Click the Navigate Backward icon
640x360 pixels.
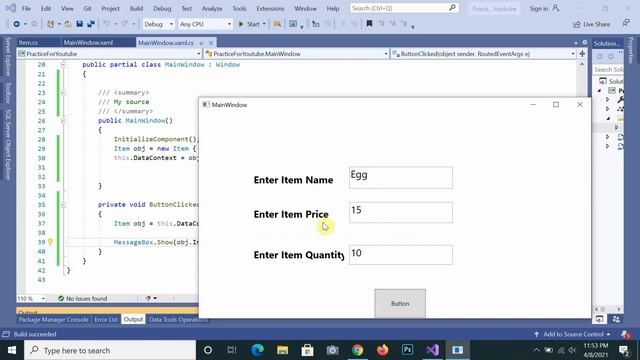tap(16, 24)
